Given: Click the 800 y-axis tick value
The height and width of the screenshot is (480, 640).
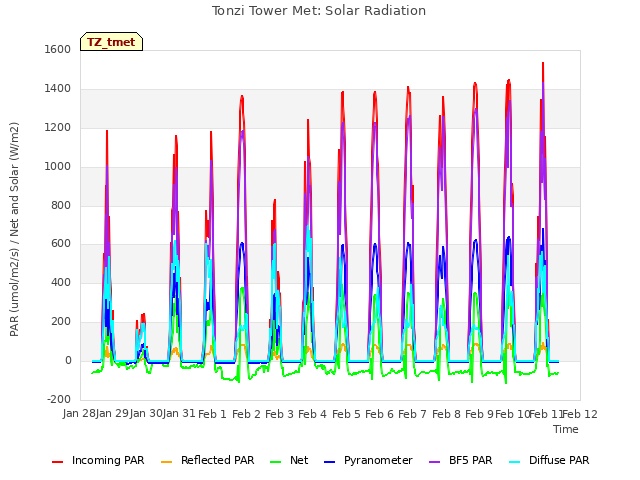Looking at the screenshot, I should click(61, 205).
